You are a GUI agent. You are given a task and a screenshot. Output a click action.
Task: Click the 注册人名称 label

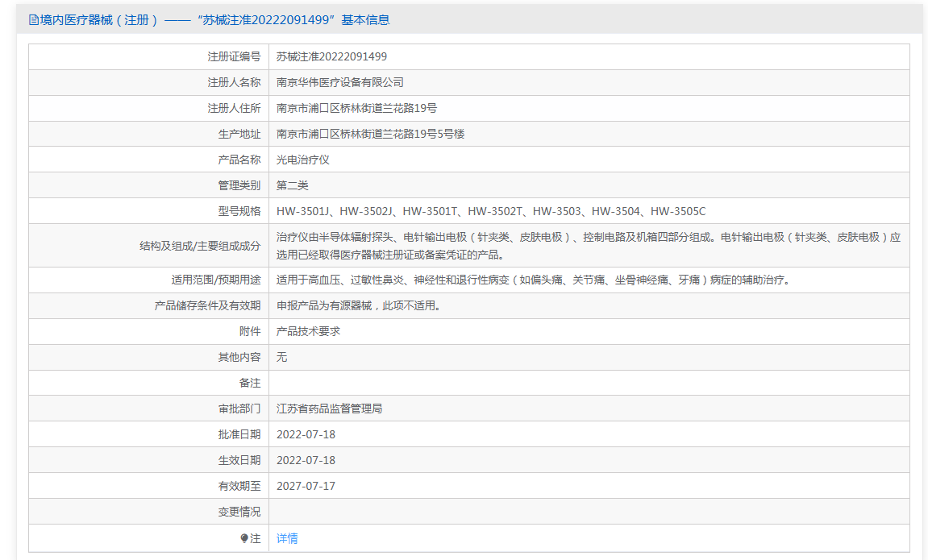(x=234, y=83)
